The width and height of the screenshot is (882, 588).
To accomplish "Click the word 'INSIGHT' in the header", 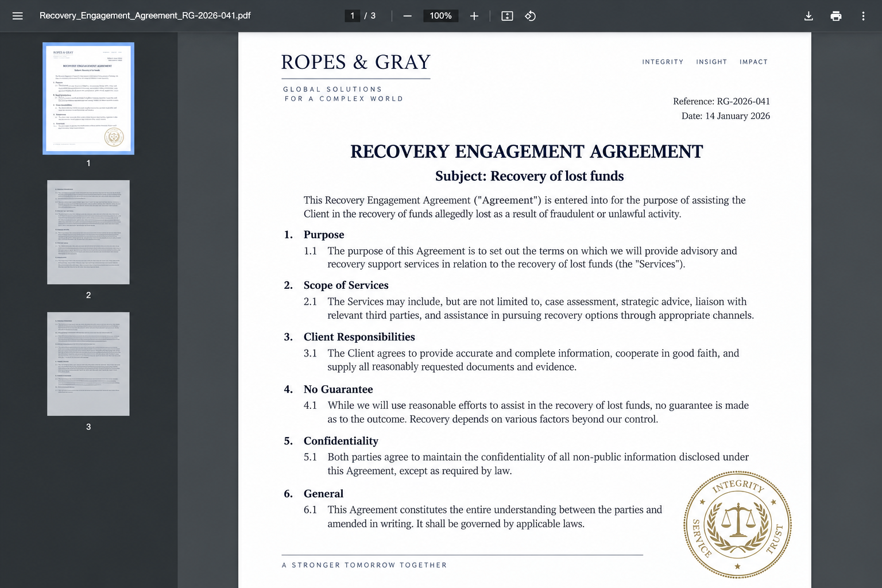I will tap(711, 62).
